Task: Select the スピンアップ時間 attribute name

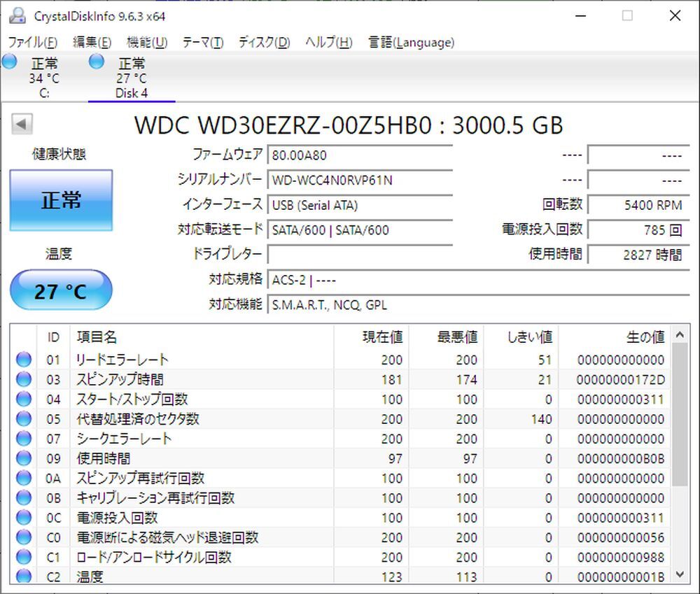Action: pos(120,379)
